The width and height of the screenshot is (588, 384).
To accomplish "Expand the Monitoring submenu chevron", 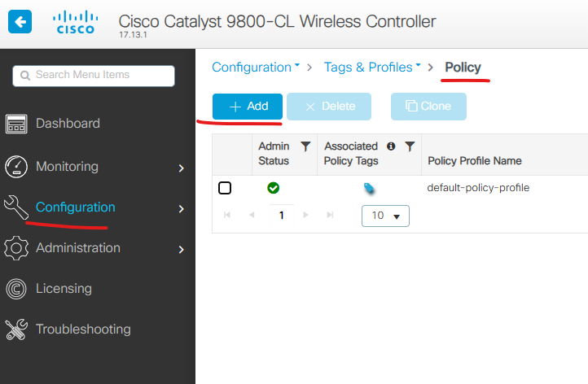I will click(x=182, y=168).
